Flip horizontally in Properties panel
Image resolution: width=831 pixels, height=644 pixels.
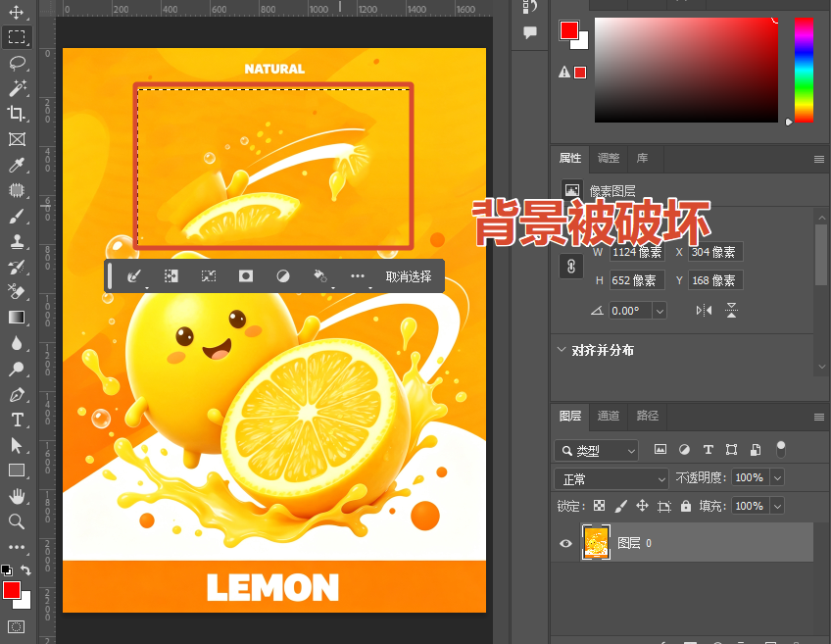(x=704, y=311)
